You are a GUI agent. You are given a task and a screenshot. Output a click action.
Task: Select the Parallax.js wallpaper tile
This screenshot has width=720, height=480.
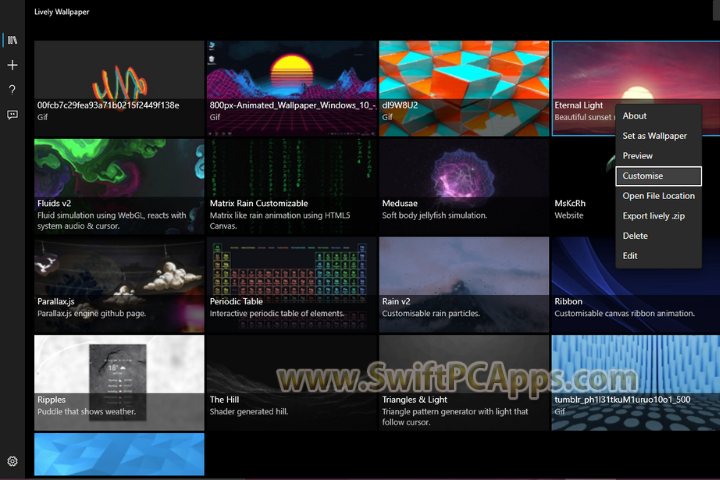tap(119, 285)
